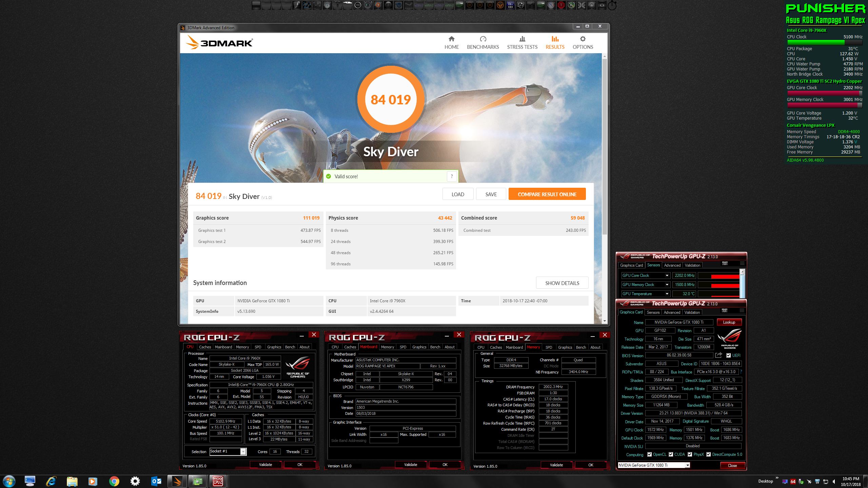Toggle the OpenCL checkbox in GPU-Z
This screenshot has width=868, height=488.
649,454
